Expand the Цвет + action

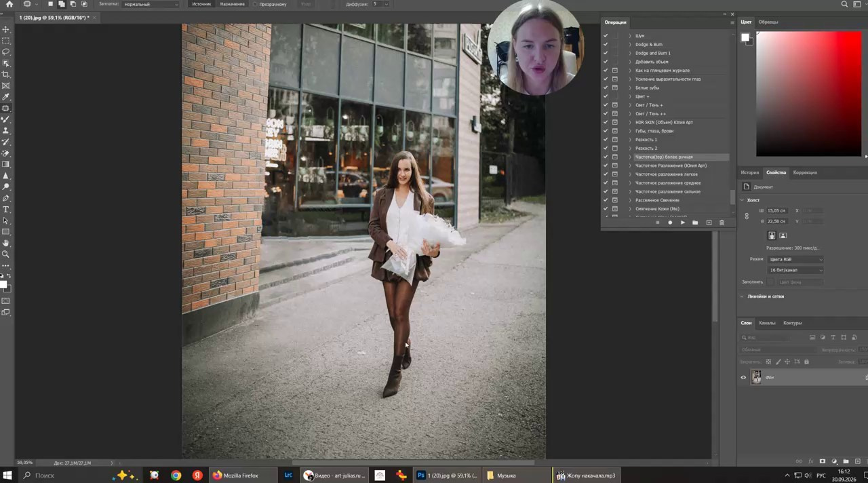[x=630, y=96]
